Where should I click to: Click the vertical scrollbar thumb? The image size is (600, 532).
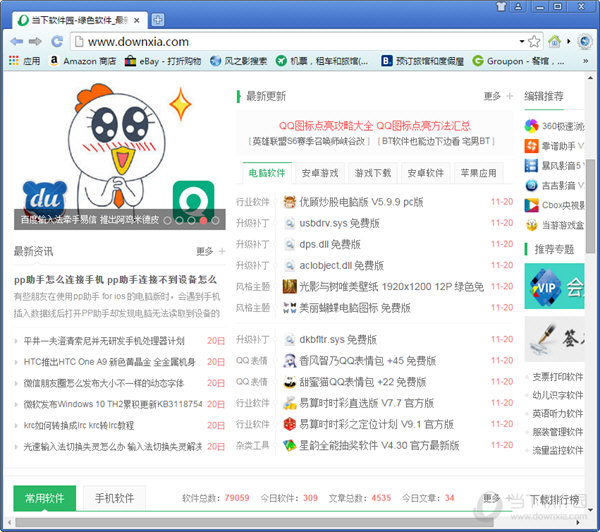590,206
